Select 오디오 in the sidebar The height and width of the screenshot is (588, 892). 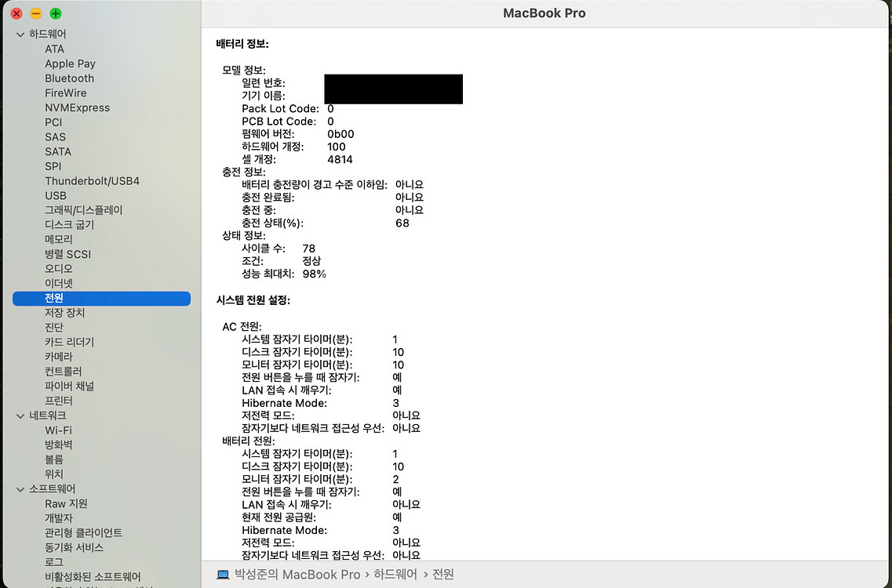pos(59,268)
